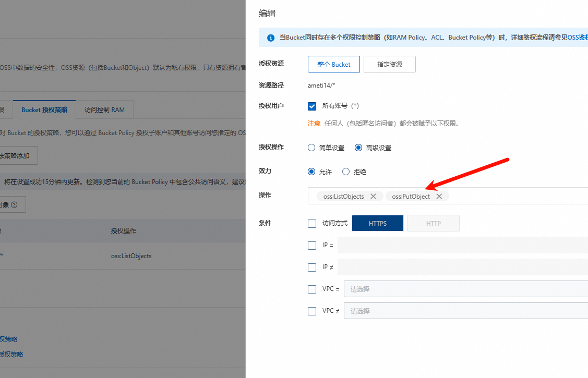This screenshot has width=588, height=378.
Task: Choose 拒绝 as the policy effect
Action: pyautogui.click(x=346, y=172)
